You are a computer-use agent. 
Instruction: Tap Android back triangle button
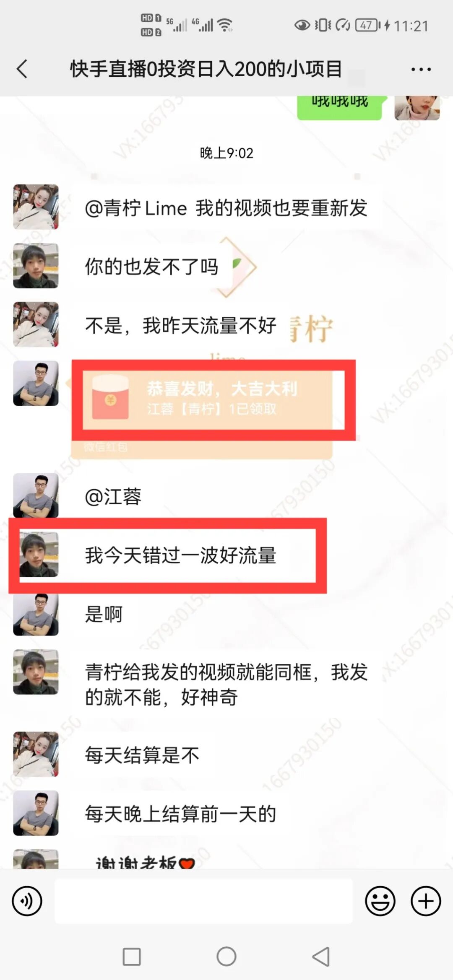321,957
